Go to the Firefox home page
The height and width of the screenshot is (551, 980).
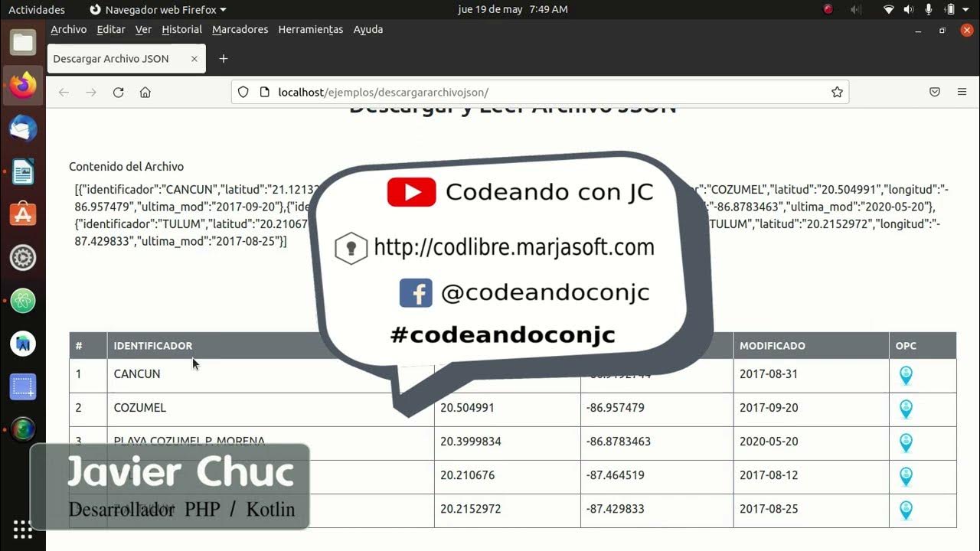pos(145,93)
